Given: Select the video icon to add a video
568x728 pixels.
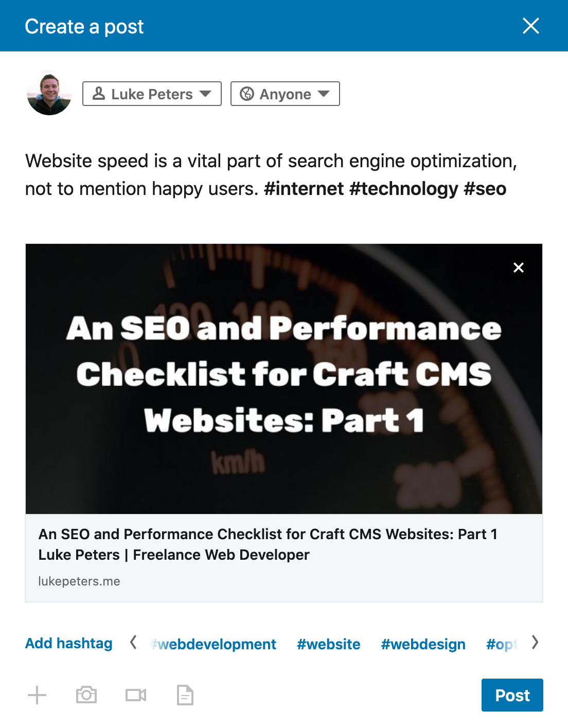Looking at the screenshot, I should (x=135, y=695).
